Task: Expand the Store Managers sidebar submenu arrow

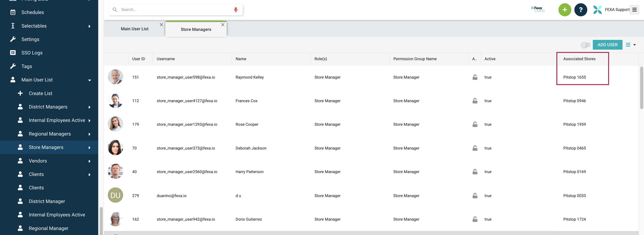Action: [x=90, y=148]
